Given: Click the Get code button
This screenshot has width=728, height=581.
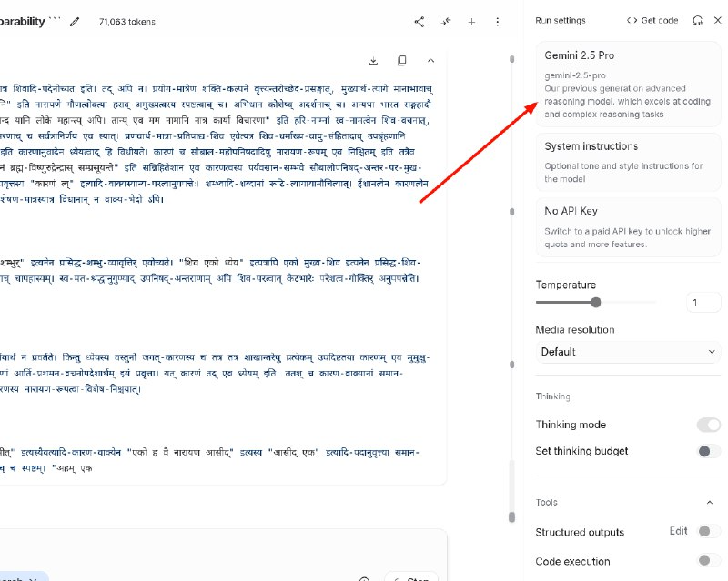Looking at the screenshot, I should click(652, 20).
